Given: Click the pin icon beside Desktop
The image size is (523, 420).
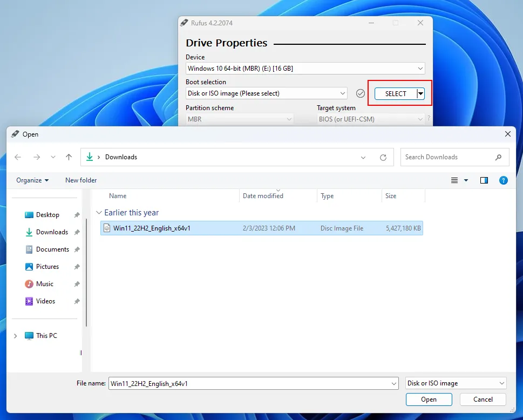Looking at the screenshot, I should (x=77, y=215).
